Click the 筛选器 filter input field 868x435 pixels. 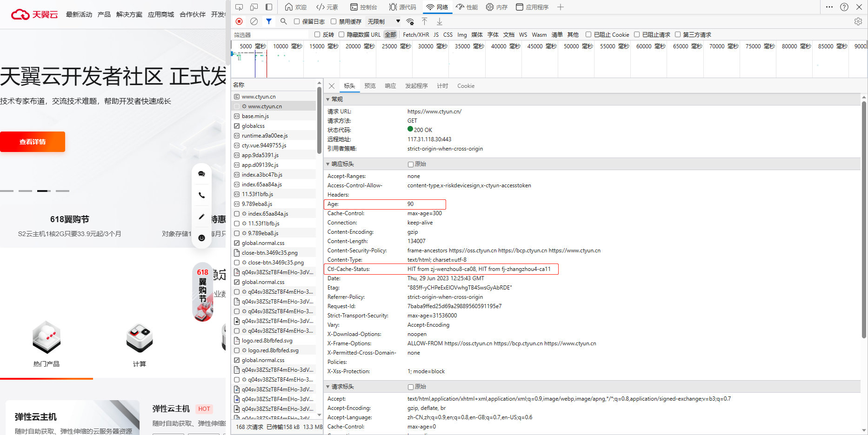pyautogui.click(x=270, y=35)
